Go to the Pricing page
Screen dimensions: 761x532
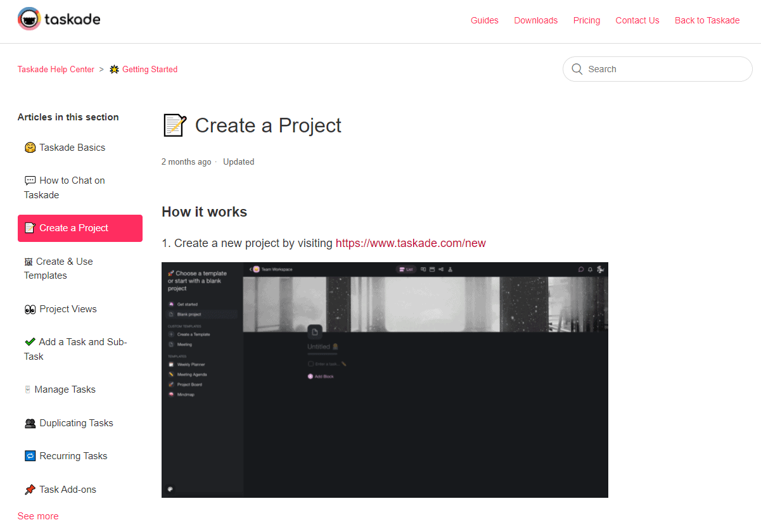[x=587, y=20]
